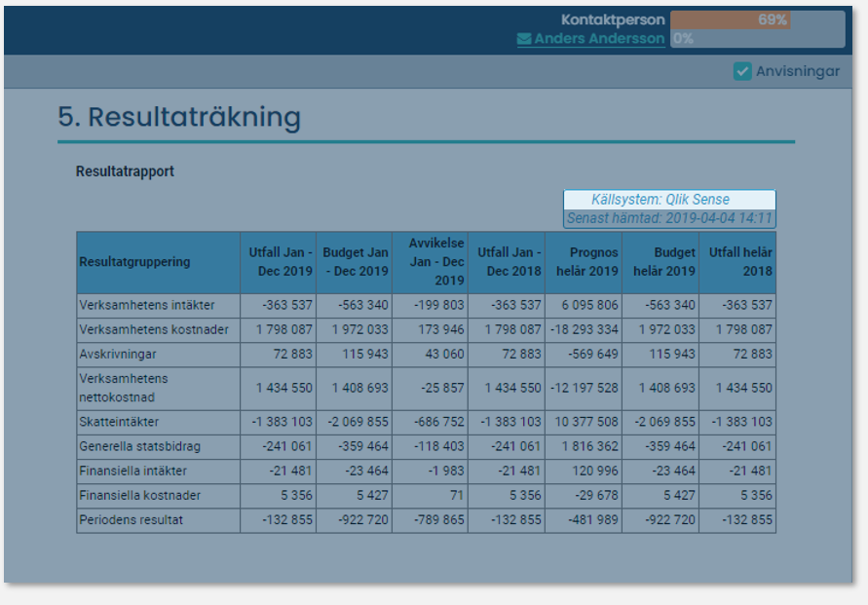Click the -569 649 prognos value
868x605 pixels.
coord(593,355)
